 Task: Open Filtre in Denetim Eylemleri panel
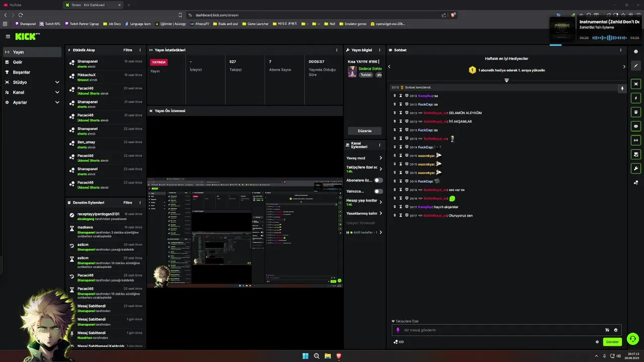[x=128, y=203]
